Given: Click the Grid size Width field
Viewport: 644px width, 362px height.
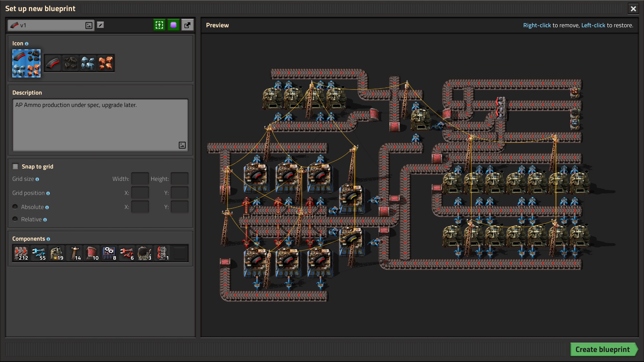Looking at the screenshot, I should pos(140,179).
